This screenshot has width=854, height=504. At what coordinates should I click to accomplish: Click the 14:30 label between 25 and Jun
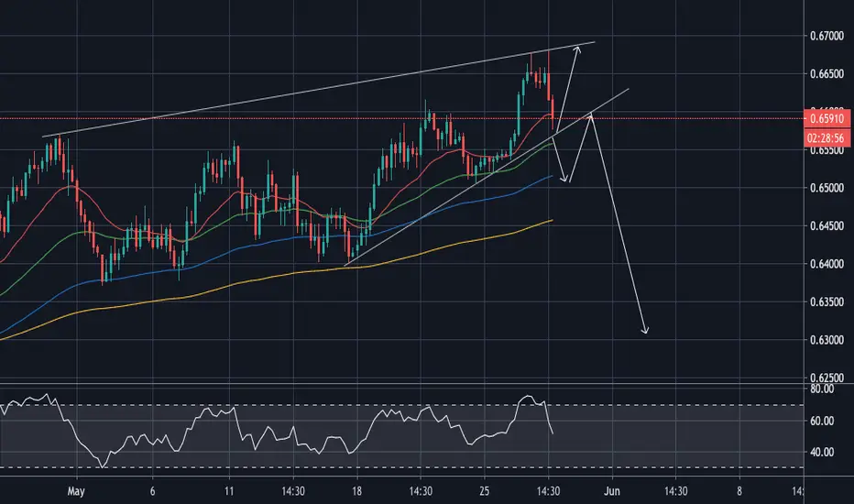click(548, 491)
